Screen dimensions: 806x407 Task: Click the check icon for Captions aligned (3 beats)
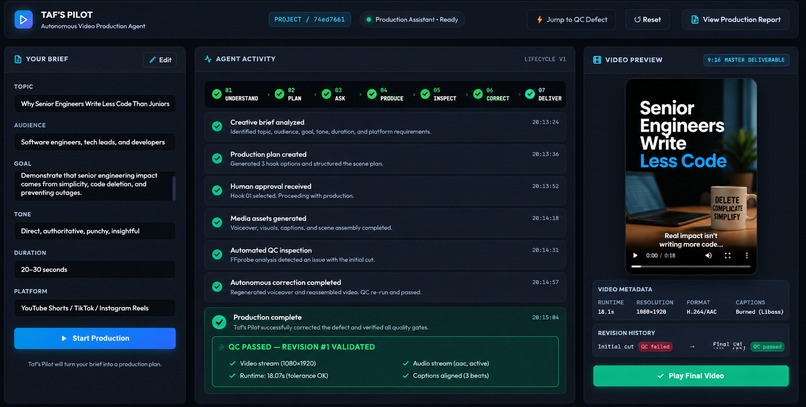(406, 376)
